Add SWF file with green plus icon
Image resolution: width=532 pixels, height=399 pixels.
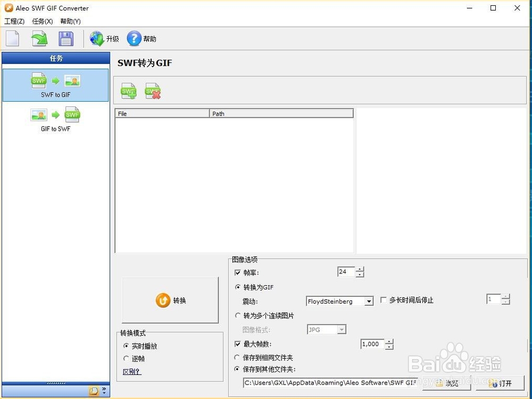tap(129, 91)
